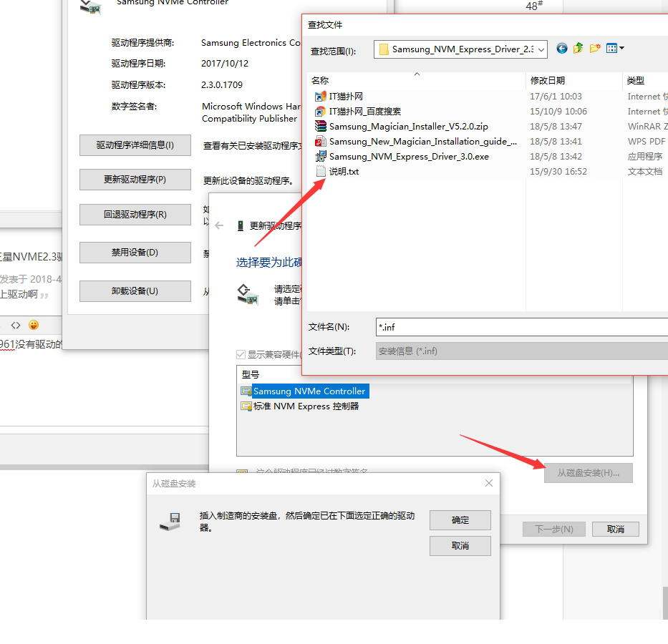Select 标准 NVM Express 控制器 model entry
The width and height of the screenshot is (668, 644).
[x=300, y=406]
